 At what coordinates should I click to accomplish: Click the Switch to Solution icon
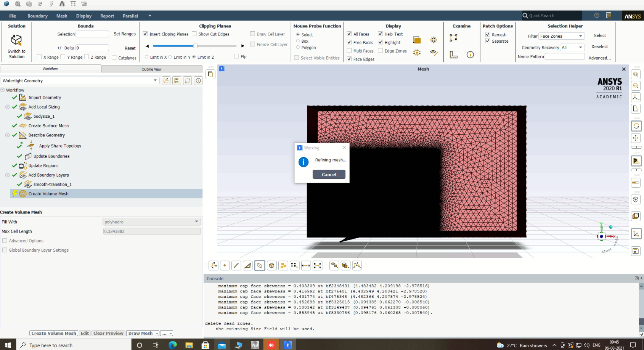16,40
